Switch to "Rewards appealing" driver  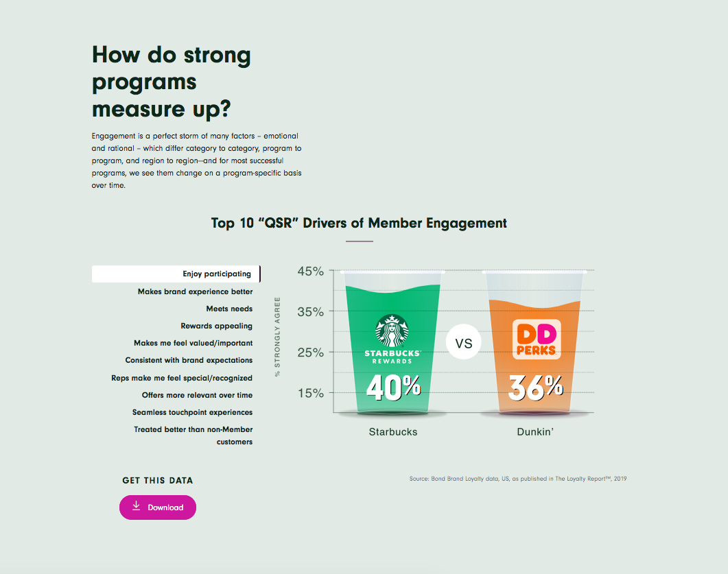tap(216, 326)
